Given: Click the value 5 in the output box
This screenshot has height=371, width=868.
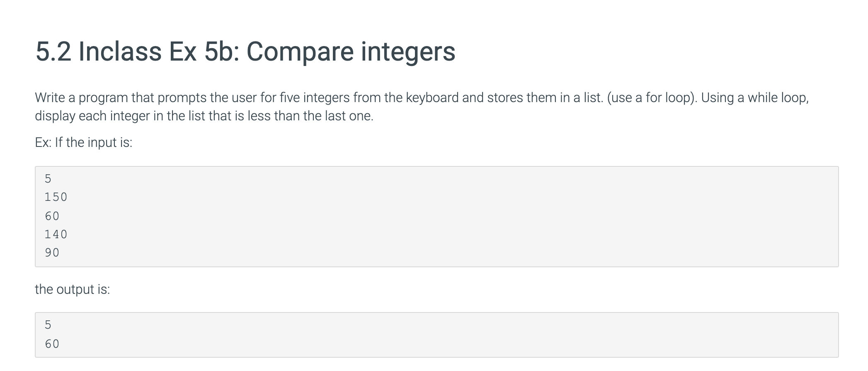Looking at the screenshot, I should coord(48,325).
